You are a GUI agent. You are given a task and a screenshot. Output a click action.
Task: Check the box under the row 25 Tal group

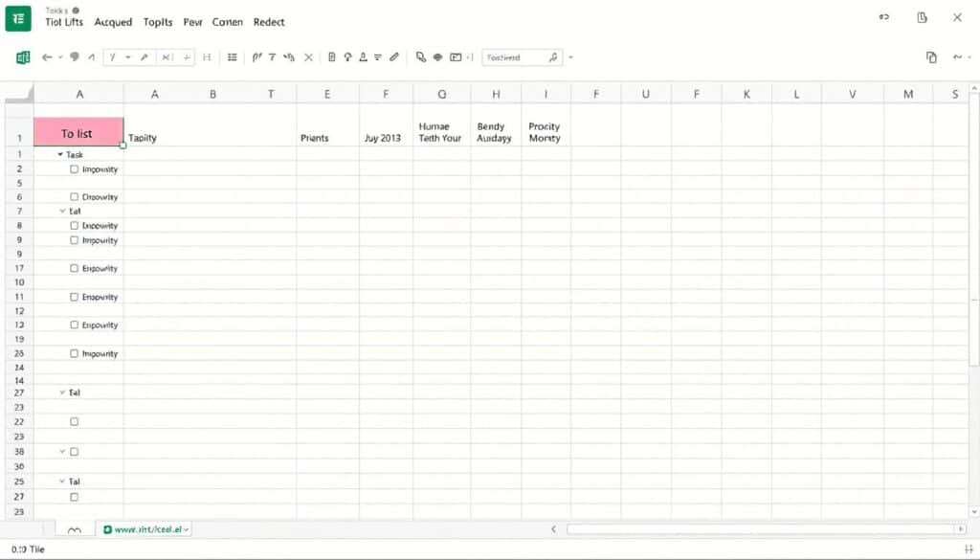click(x=75, y=498)
